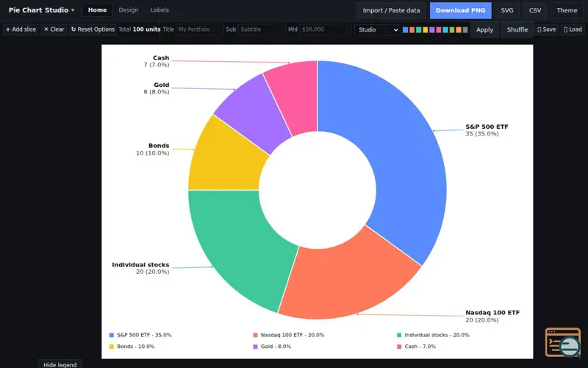
Task: Switch to the Home tab
Action: pyautogui.click(x=97, y=10)
